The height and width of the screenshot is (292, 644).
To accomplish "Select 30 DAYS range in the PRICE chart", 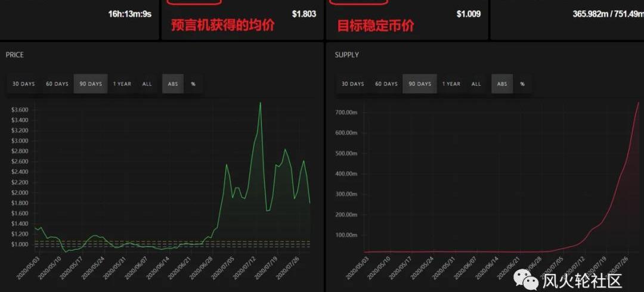I will coord(24,84).
